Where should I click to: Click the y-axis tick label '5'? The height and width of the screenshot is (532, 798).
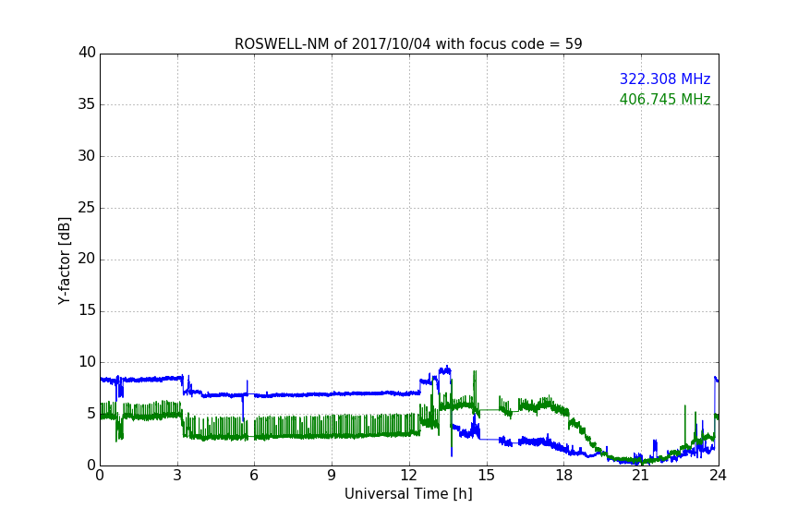pyautogui.click(x=91, y=414)
